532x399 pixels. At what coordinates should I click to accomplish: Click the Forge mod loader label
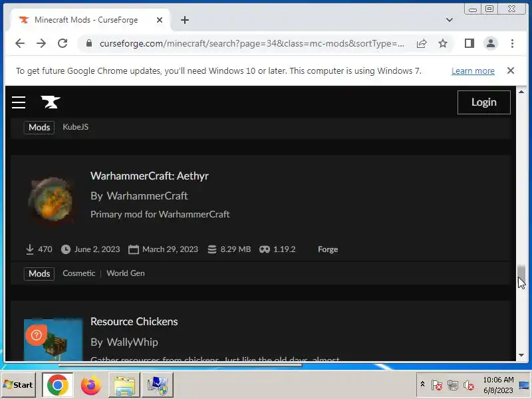328,249
